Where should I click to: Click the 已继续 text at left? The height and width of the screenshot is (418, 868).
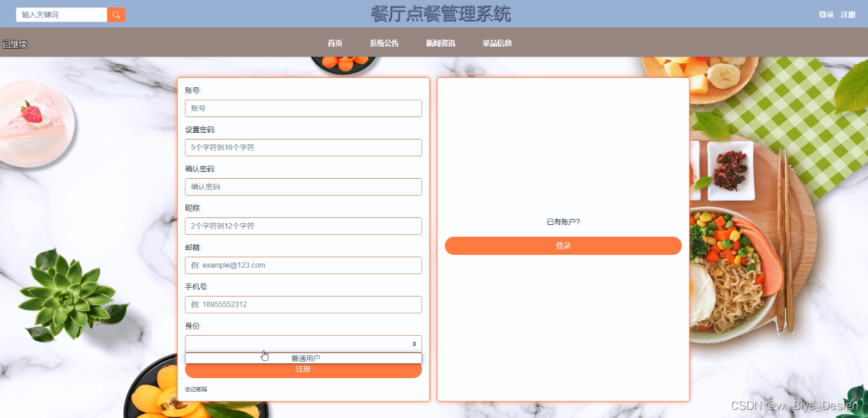[x=15, y=44]
